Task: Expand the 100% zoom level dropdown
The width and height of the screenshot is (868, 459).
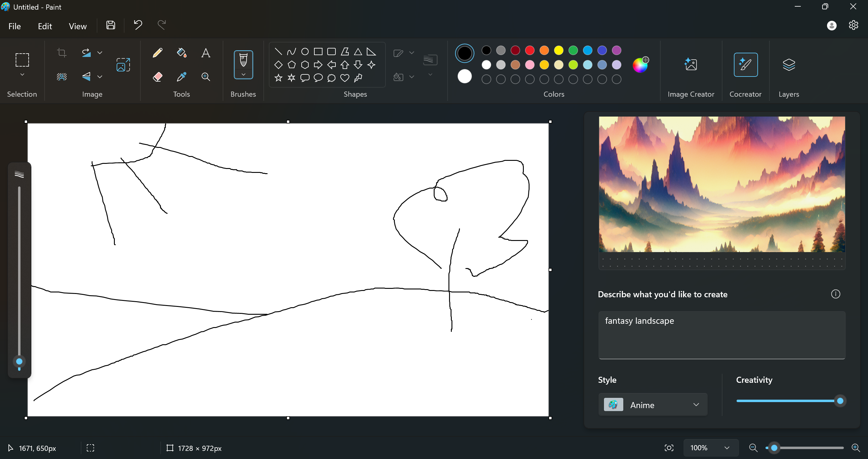Action: click(727, 448)
